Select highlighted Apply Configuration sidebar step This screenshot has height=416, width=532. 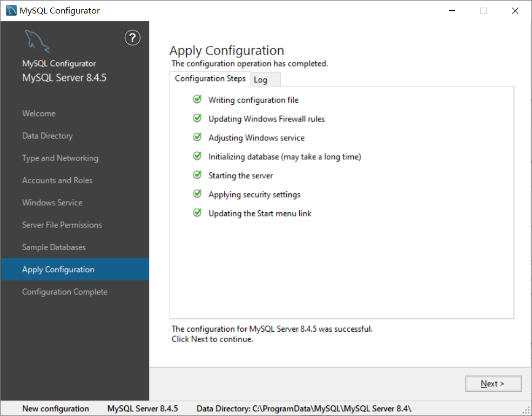tap(75, 270)
